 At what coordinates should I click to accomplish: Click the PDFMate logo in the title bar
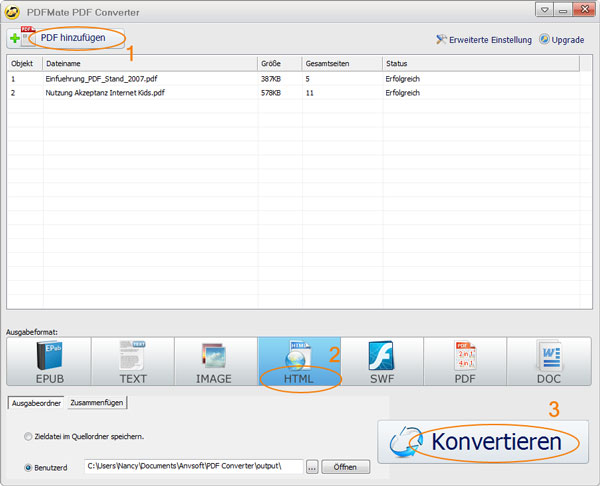point(12,12)
